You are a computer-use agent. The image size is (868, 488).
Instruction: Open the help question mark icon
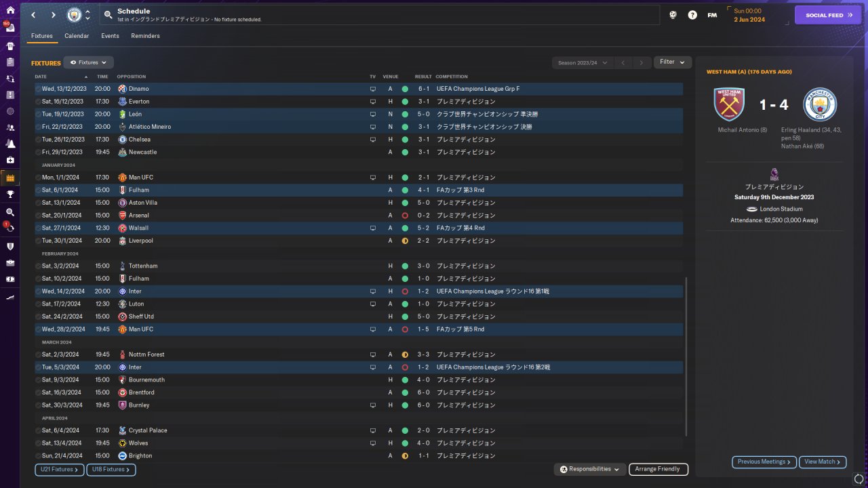coord(692,15)
